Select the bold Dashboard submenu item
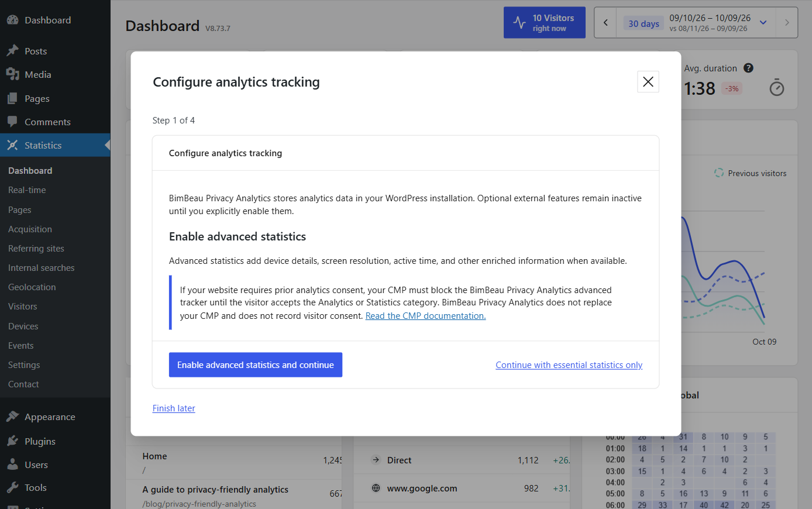Viewport: 812px width, 509px height. [x=30, y=170]
